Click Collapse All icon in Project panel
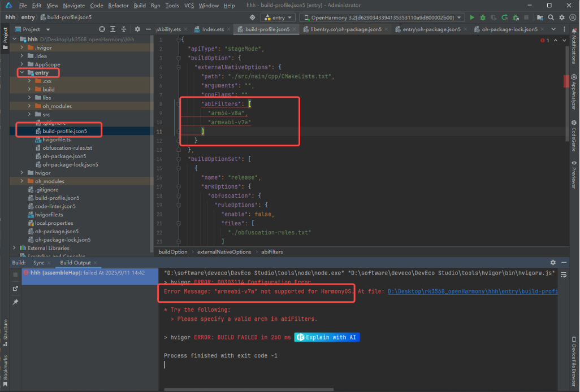This screenshot has width=580, height=392. [123, 29]
